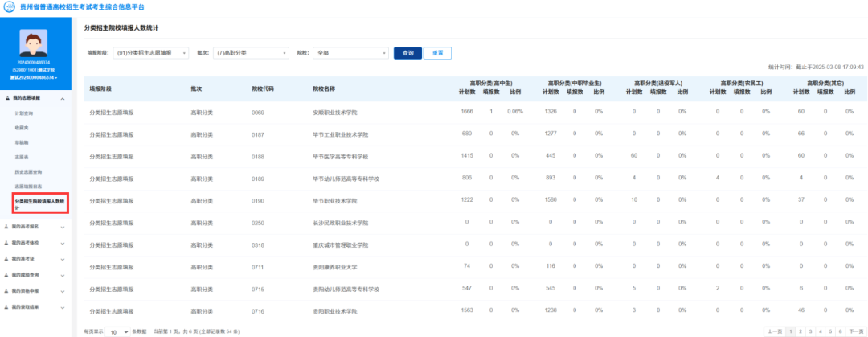
Task: Change the rows-per-page selector from 10
Action: pos(118,331)
